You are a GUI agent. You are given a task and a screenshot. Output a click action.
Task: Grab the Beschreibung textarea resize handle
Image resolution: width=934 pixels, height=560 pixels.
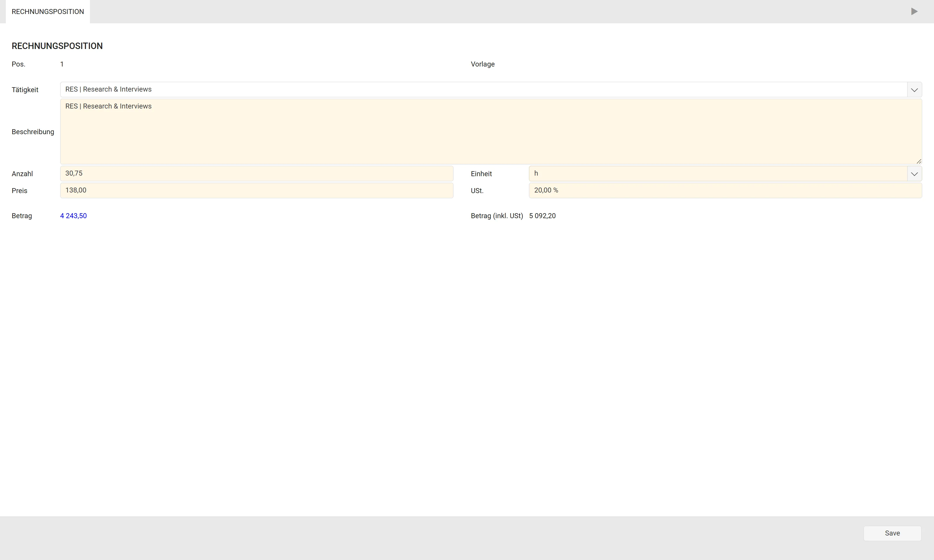click(919, 162)
